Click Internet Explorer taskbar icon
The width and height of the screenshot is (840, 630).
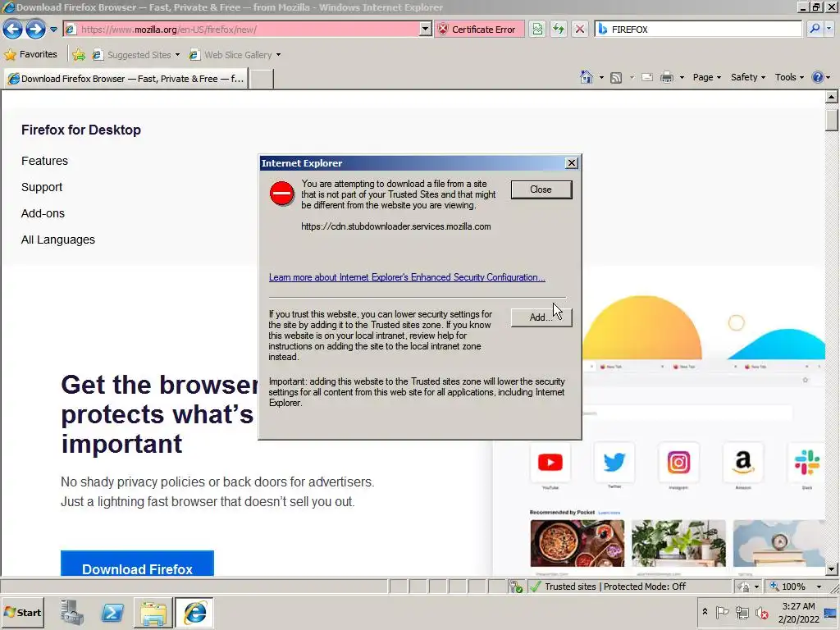pyautogui.click(x=194, y=612)
